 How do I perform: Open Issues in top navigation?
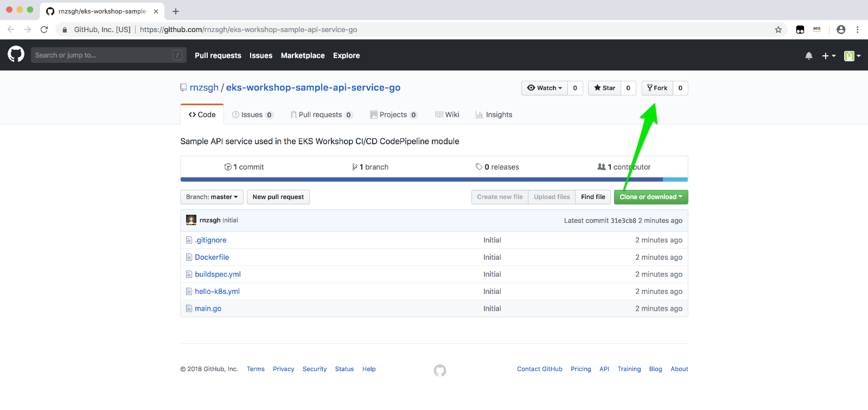[x=261, y=55]
